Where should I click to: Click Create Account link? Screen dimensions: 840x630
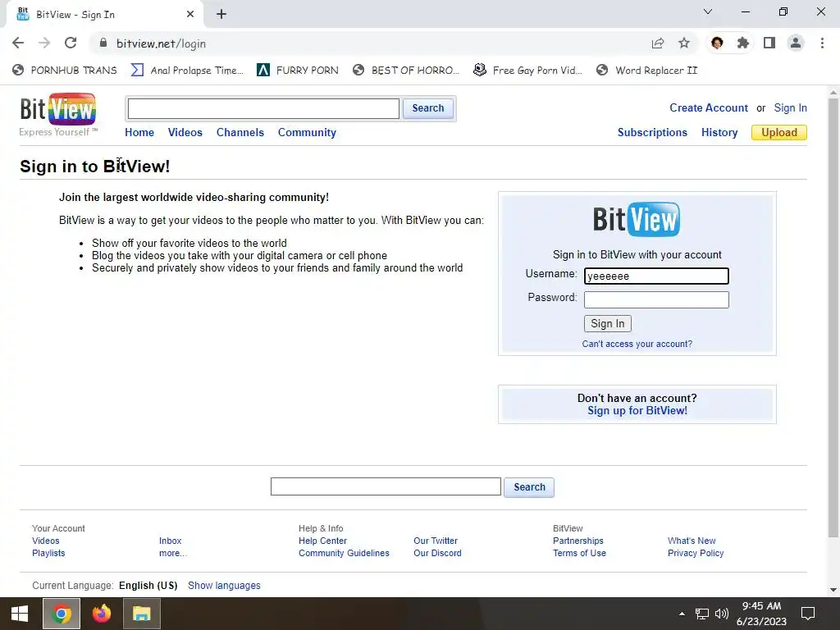click(x=708, y=107)
